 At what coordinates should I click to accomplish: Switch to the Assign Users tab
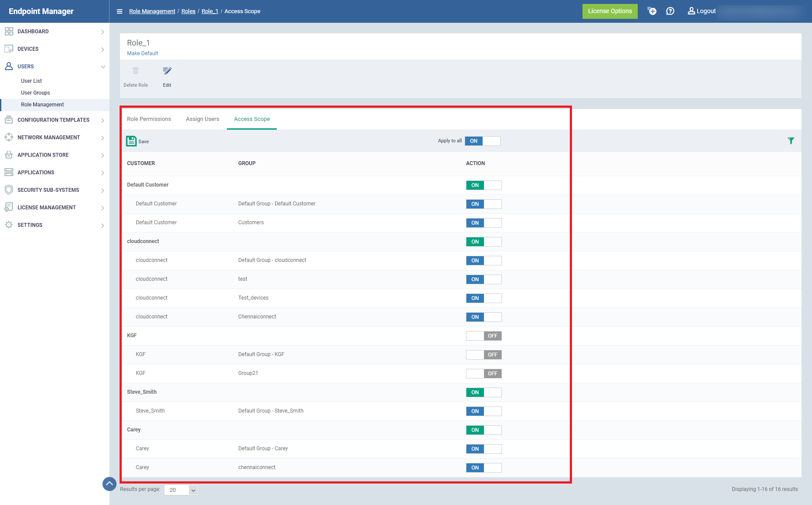coord(202,119)
